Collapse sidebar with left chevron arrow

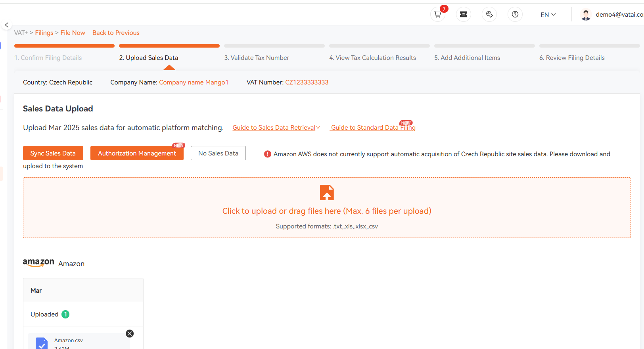6,25
